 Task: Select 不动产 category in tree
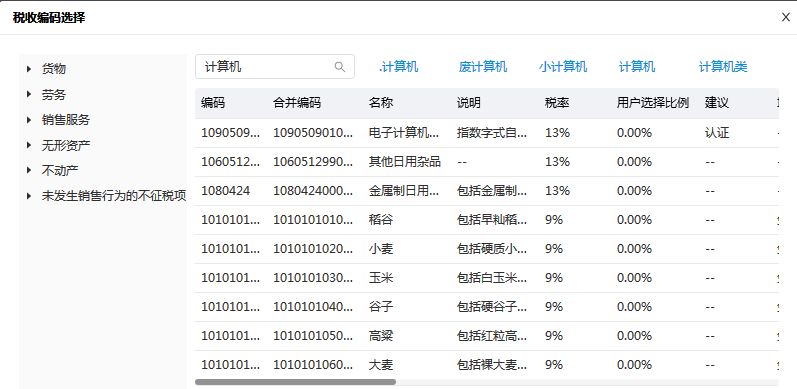coord(60,170)
